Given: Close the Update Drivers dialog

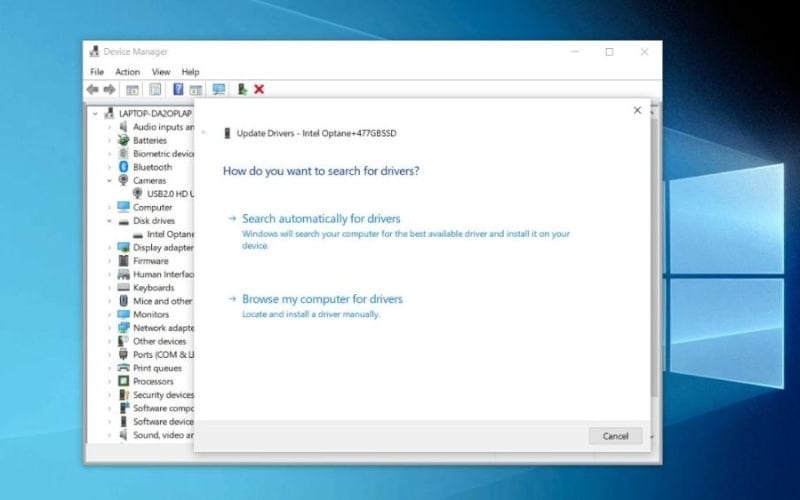Looking at the screenshot, I should (x=637, y=110).
